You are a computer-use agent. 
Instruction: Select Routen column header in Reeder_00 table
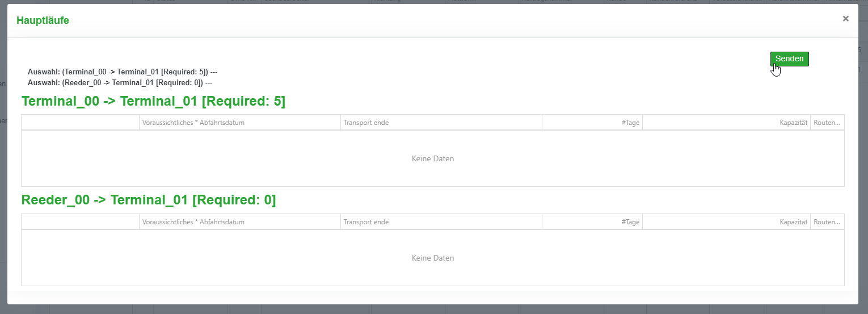[x=827, y=222]
